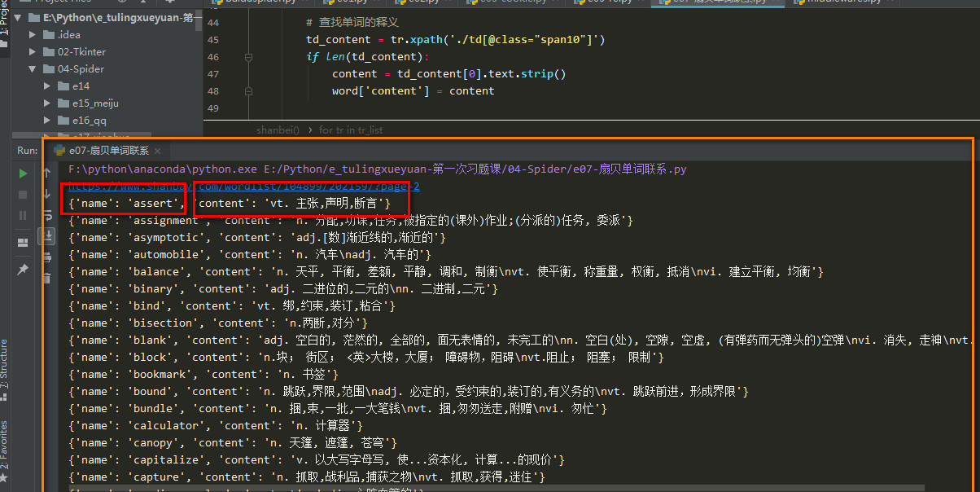This screenshot has height=492, width=980.
Task: Click the 'bind' output row
Action: 233,305
